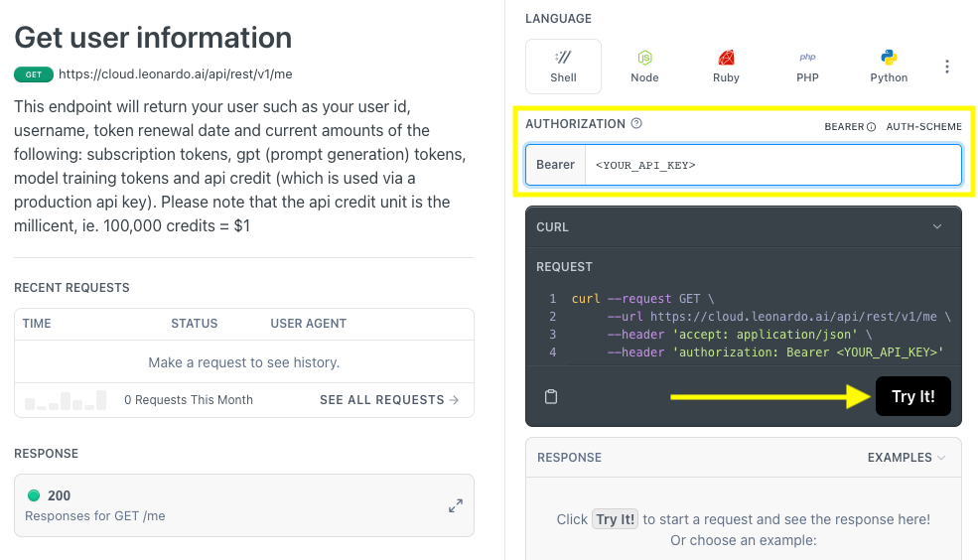
Task: Open more languages via three-dot menu
Action: [x=947, y=67]
